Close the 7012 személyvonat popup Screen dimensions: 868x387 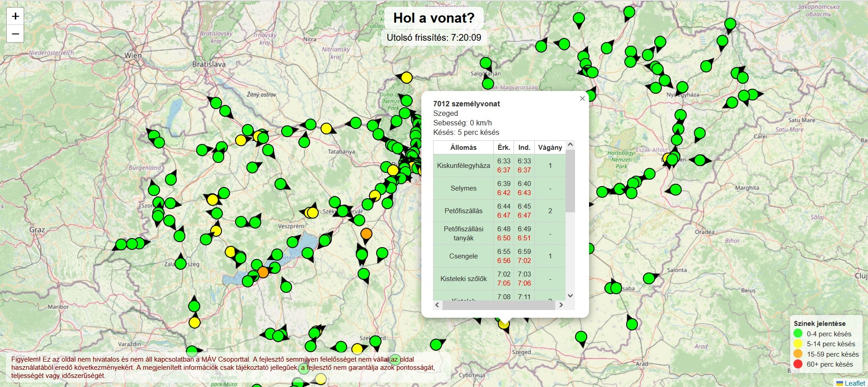click(x=582, y=98)
